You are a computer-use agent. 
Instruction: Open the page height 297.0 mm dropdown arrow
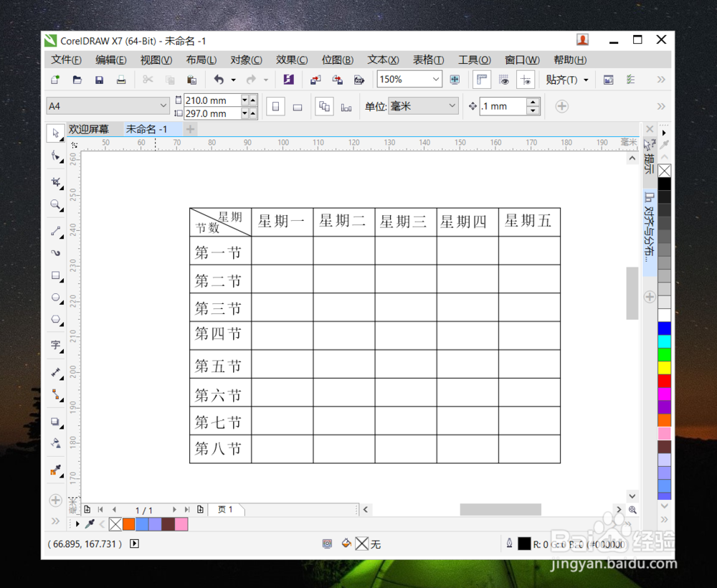[244, 113]
